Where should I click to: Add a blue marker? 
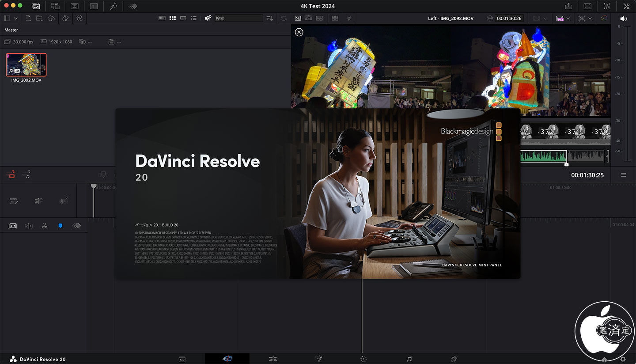pyautogui.click(x=61, y=226)
